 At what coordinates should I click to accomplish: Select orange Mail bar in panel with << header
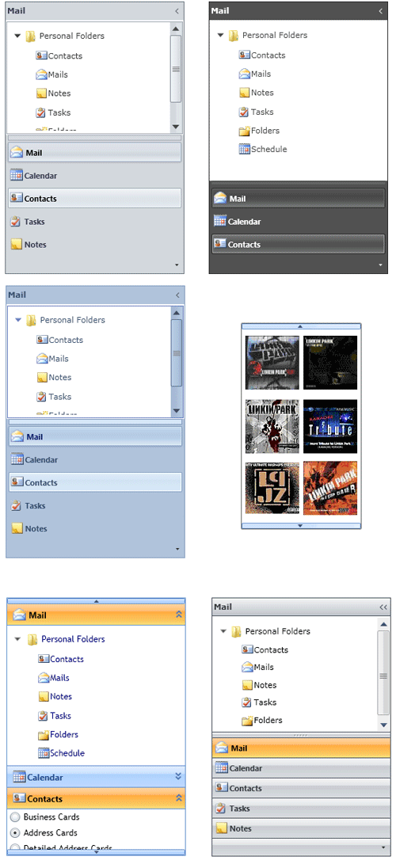[x=301, y=748]
